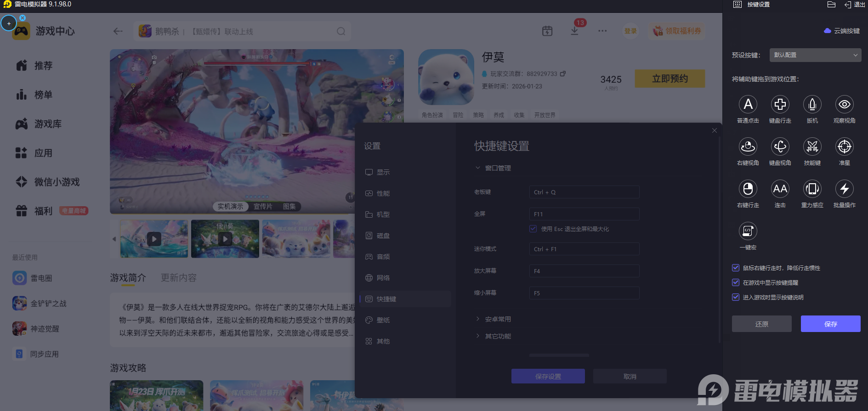Open the 预设按键 默认配置 dropdown
The width and height of the screenshot is (868, 411).
pos(815,55)
